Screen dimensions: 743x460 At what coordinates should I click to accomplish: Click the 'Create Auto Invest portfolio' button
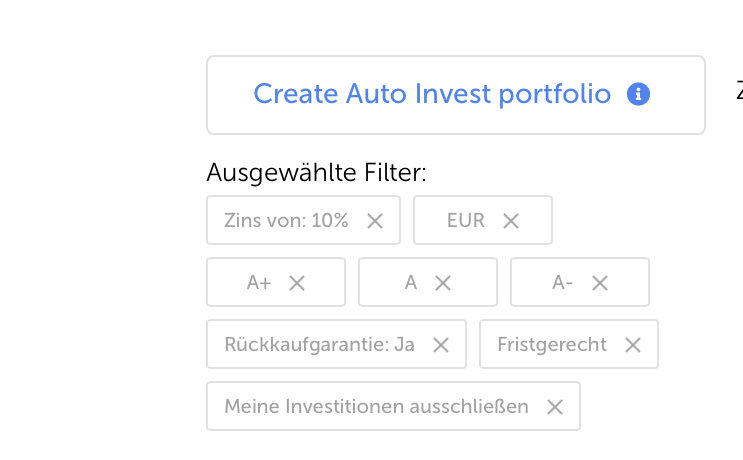(431, 95)
